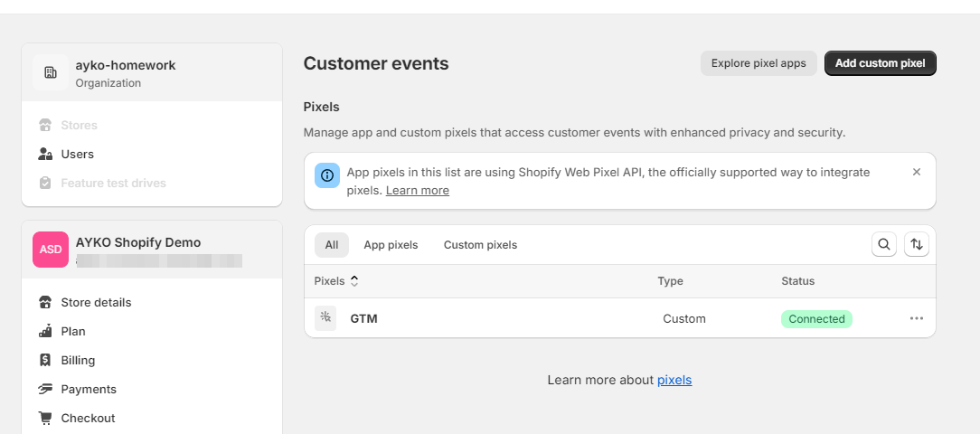Click the AYKO Shopify Demo store name

pos(138,242)
